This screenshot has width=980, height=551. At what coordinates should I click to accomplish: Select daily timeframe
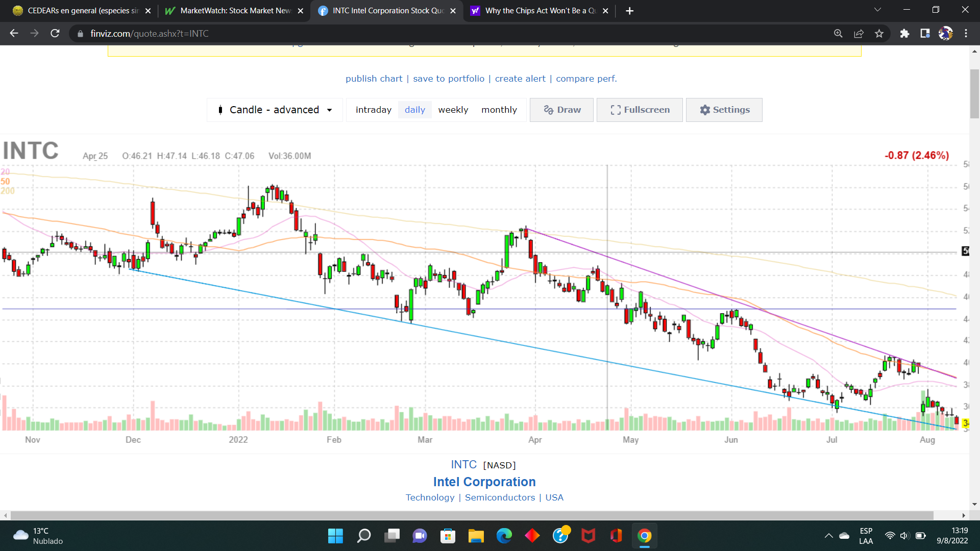pyautogui.click(x=414, y=110)
